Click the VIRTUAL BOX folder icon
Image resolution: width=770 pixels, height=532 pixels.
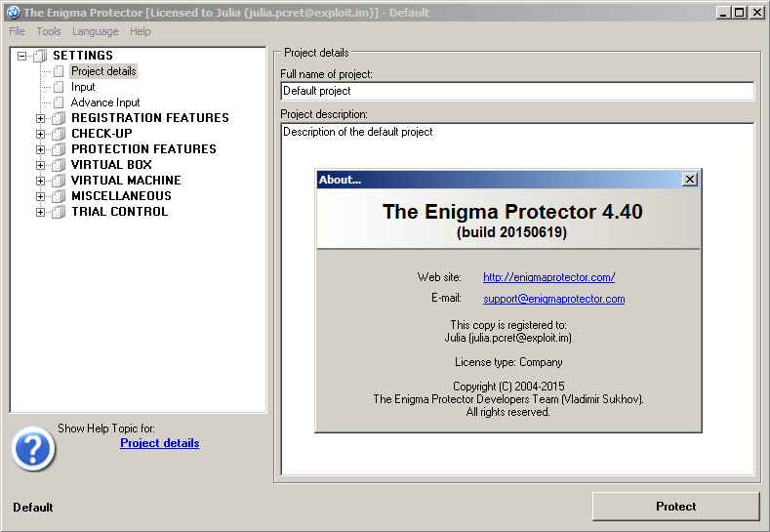(59, 165)
